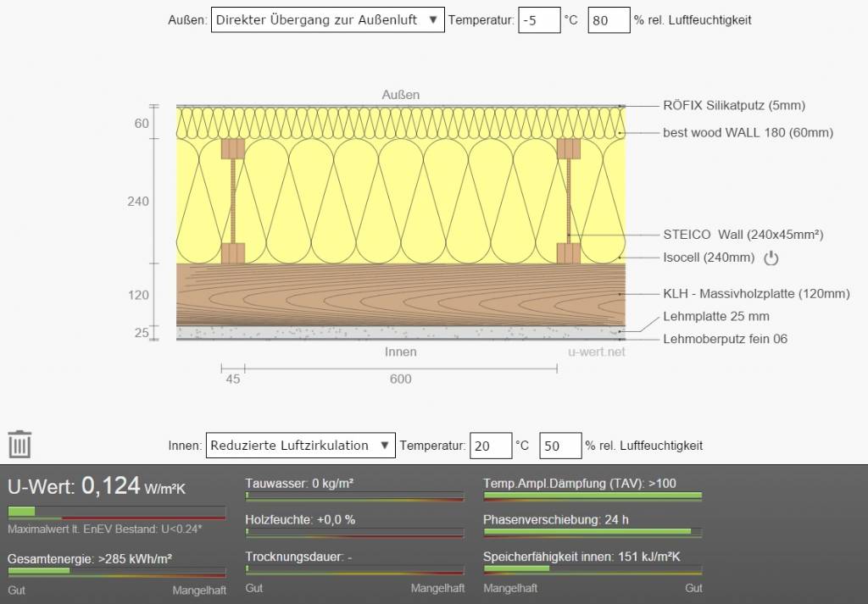
Task: Edit the inside relative humidity field
Action: point(560,446)
